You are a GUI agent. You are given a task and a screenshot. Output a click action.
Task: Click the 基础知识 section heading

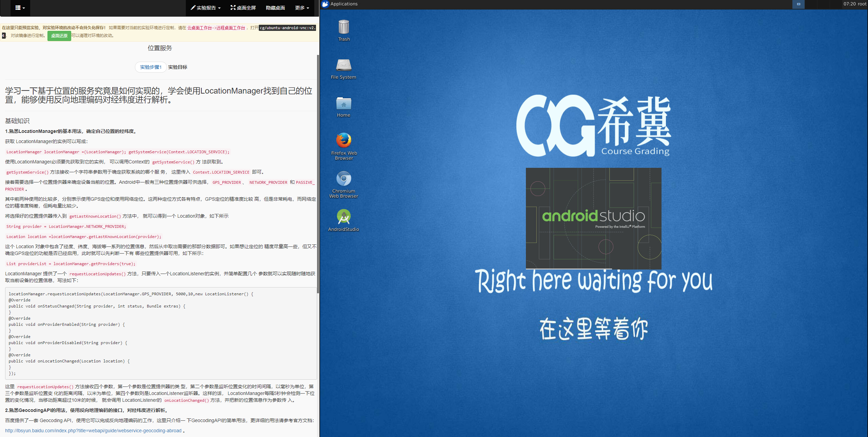click(17, 121)
